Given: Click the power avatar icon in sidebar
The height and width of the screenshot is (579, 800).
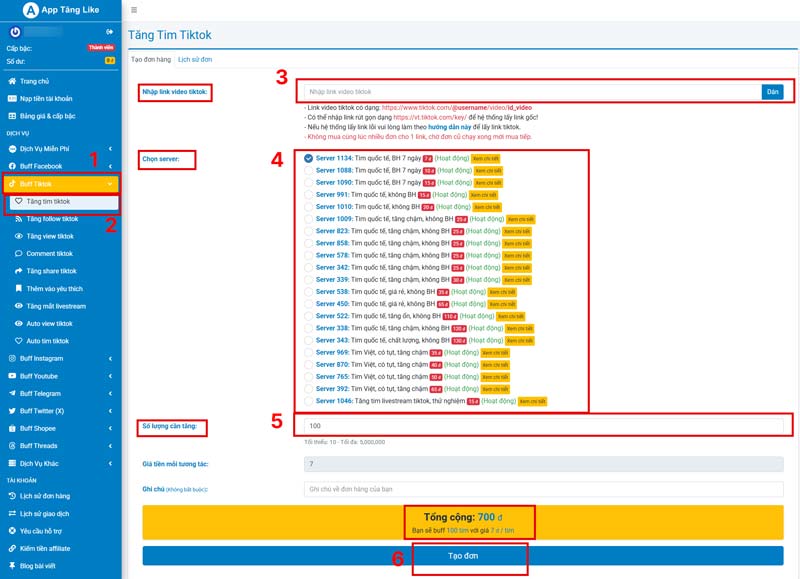Looking at the screenshot, I should [x=15, y=32].
